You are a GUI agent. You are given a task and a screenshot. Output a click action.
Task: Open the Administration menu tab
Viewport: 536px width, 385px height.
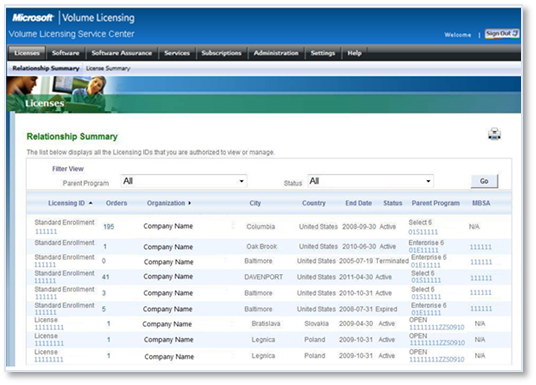click(276, 53)
